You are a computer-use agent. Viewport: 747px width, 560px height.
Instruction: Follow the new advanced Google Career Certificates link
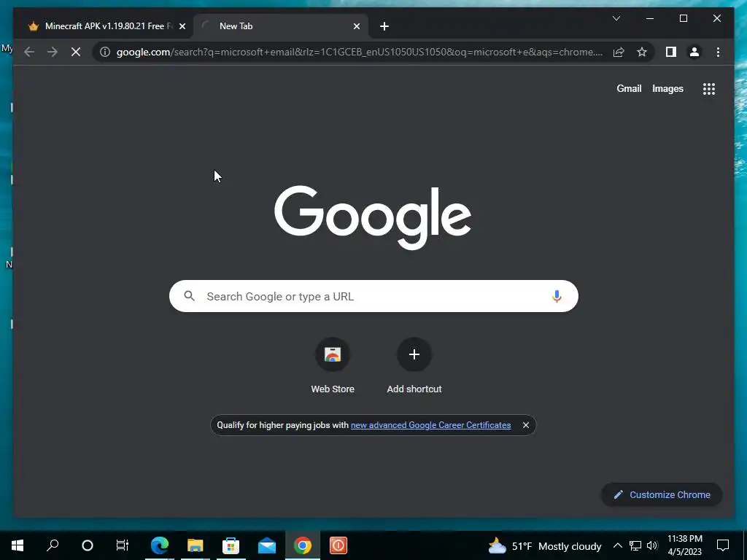pos(430,425)
